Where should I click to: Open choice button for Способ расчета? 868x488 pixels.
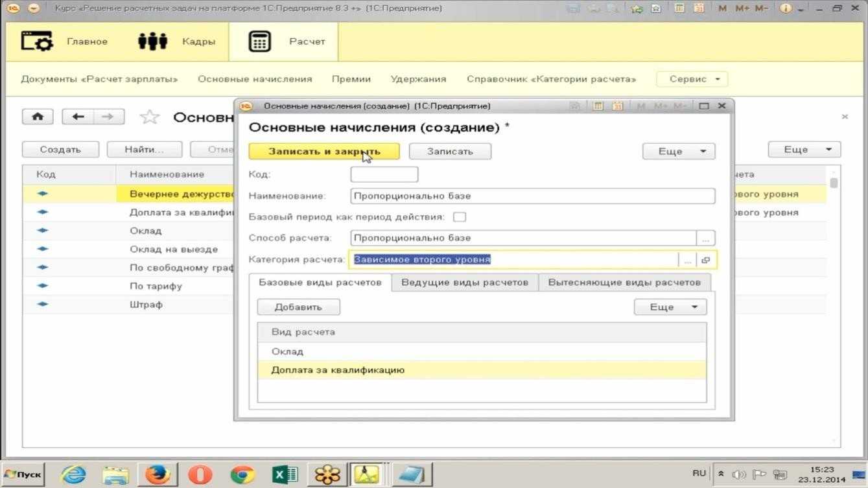click(706, 238)
